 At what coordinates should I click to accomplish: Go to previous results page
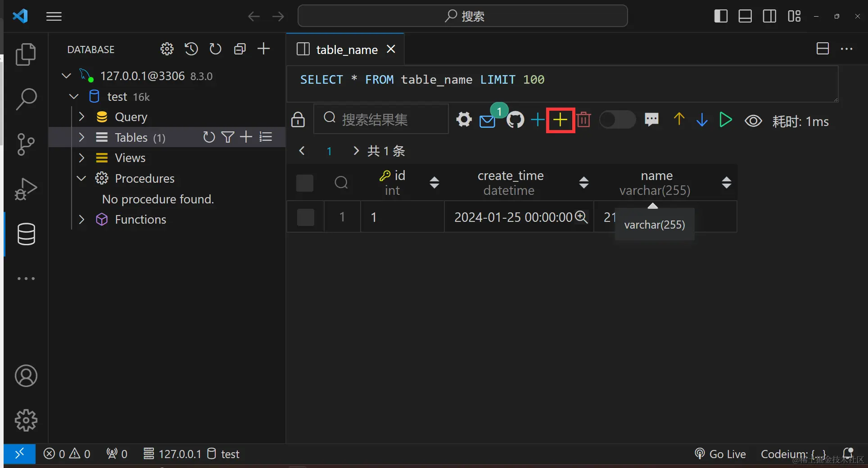(x=302, y=151)
